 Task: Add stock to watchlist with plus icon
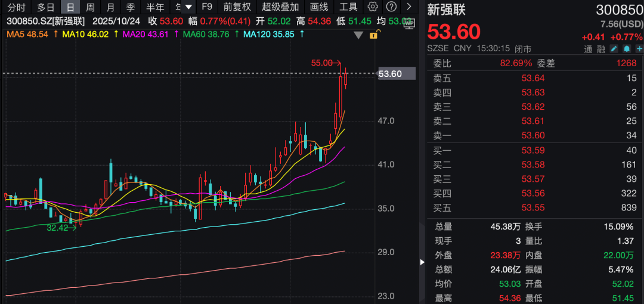(x=639, y=49)
